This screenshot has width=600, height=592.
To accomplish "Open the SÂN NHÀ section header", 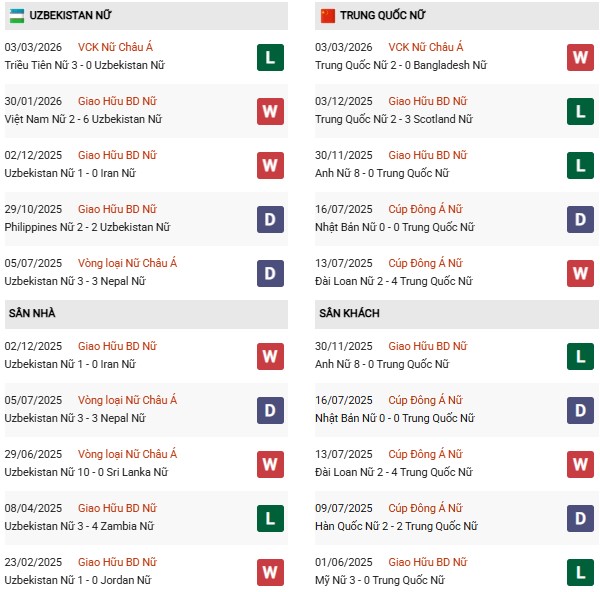I will (x=32, y=313).
